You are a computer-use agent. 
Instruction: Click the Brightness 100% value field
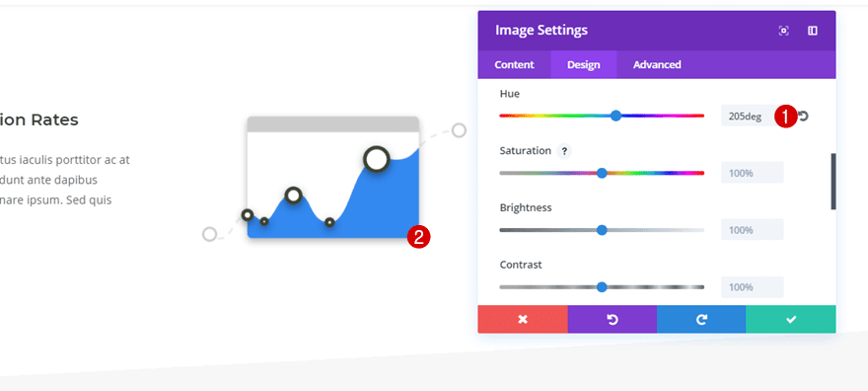pos(752,230)
